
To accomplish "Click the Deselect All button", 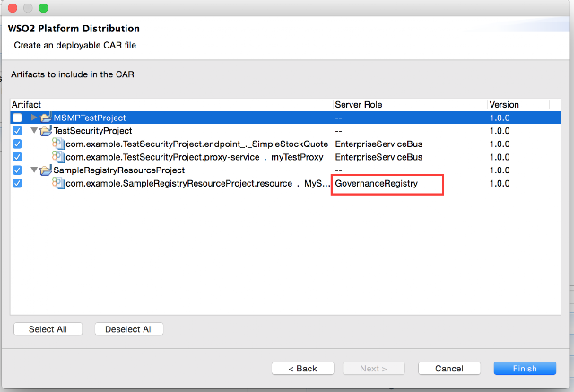I will point(129,329).
